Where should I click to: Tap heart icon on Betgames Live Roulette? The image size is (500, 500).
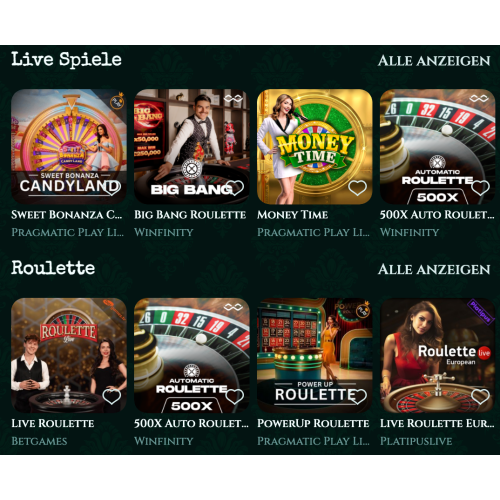click(112, 396)
